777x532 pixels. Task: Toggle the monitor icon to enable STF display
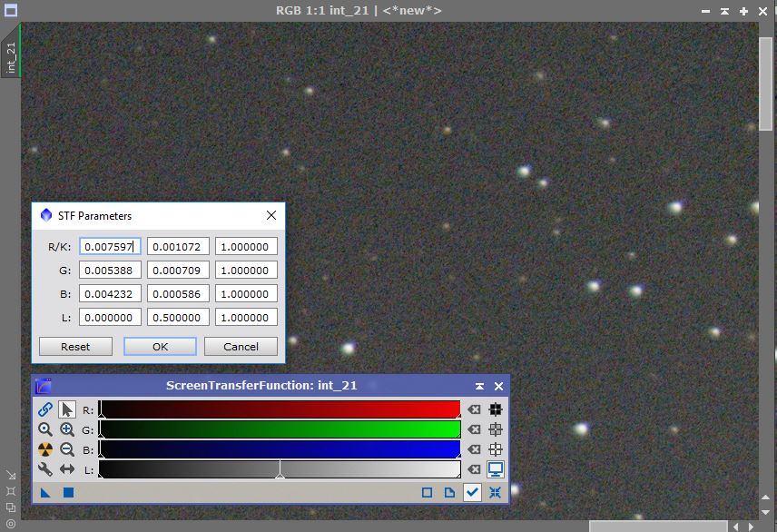(x=496, y=469)
